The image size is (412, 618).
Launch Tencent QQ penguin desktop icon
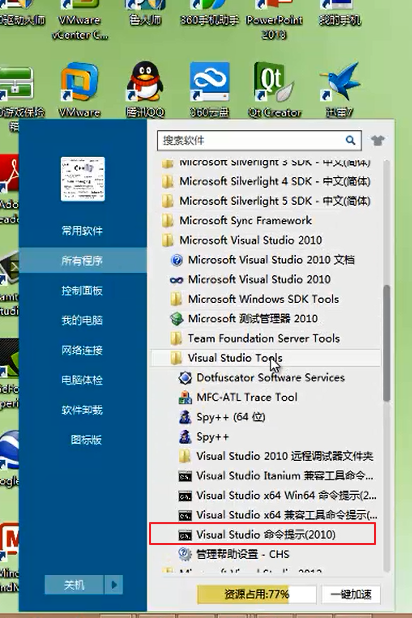(x=145, y=81)
